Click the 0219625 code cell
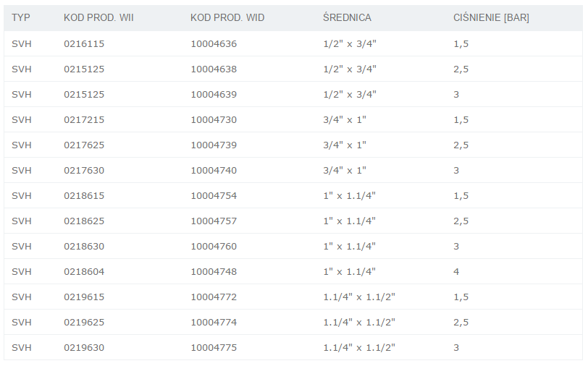This screenshot has width=588, height=366. click(x=84, y=322)
